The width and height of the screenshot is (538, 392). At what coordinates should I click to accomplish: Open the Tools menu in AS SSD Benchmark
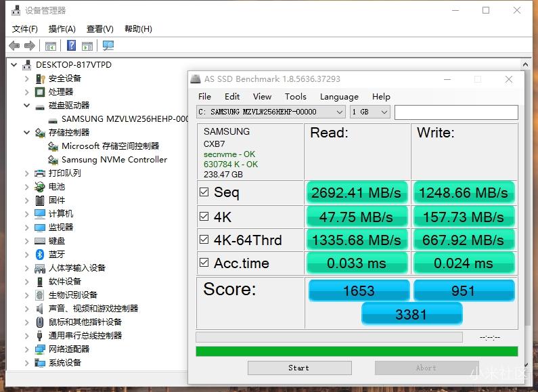(295, 96)
